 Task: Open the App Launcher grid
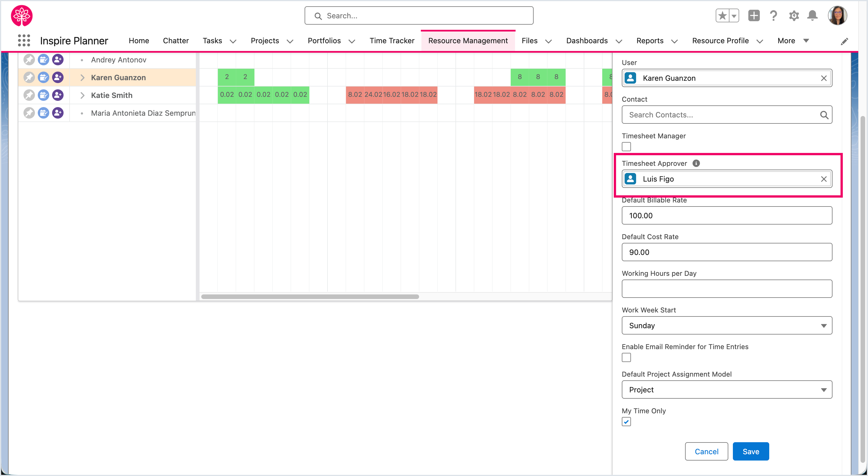click(23, 40)
